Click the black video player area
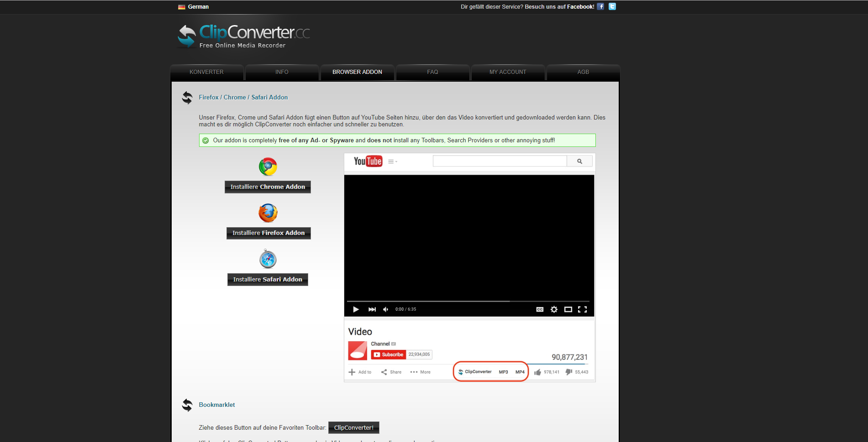 tap(469, 237)
